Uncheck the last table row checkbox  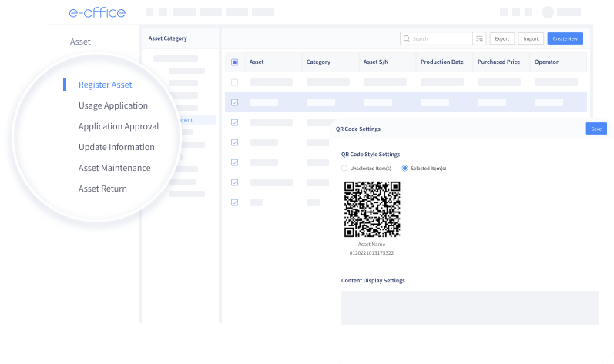(x=234, y=202)
